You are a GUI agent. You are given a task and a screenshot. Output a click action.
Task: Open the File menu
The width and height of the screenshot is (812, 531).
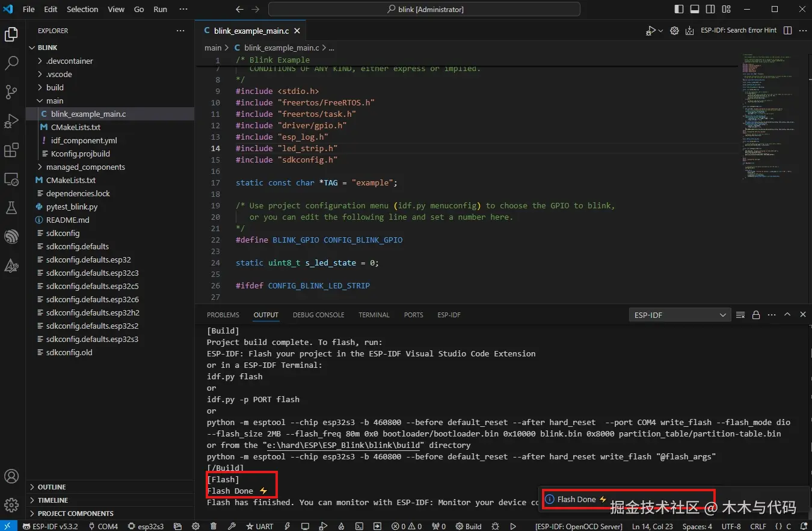coord(28,9)
